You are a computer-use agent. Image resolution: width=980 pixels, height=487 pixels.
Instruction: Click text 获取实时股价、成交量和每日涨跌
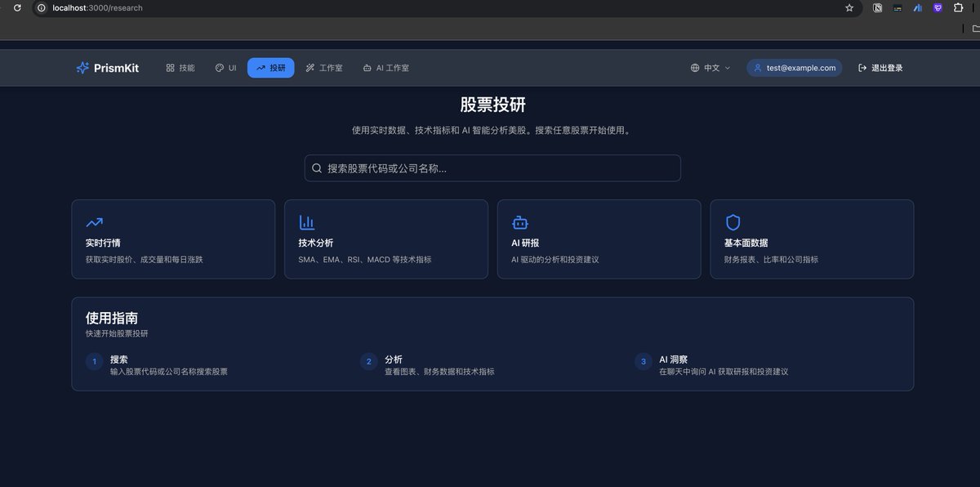coord(144,260)
